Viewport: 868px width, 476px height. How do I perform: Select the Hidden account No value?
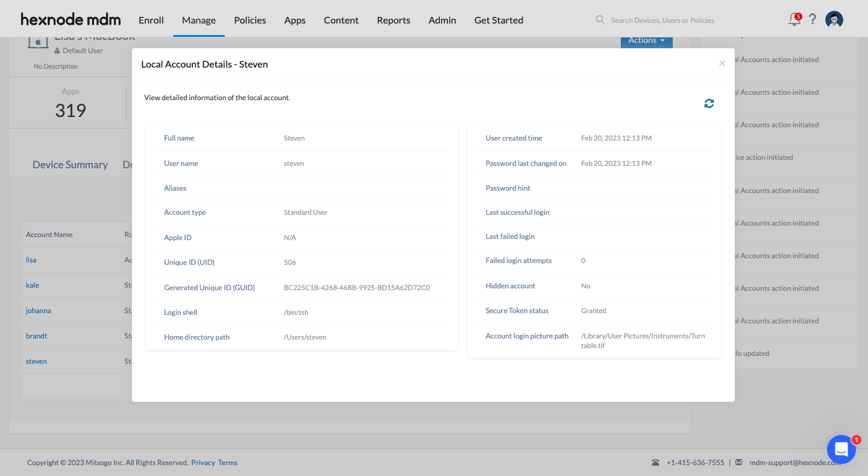coord(586,286)
